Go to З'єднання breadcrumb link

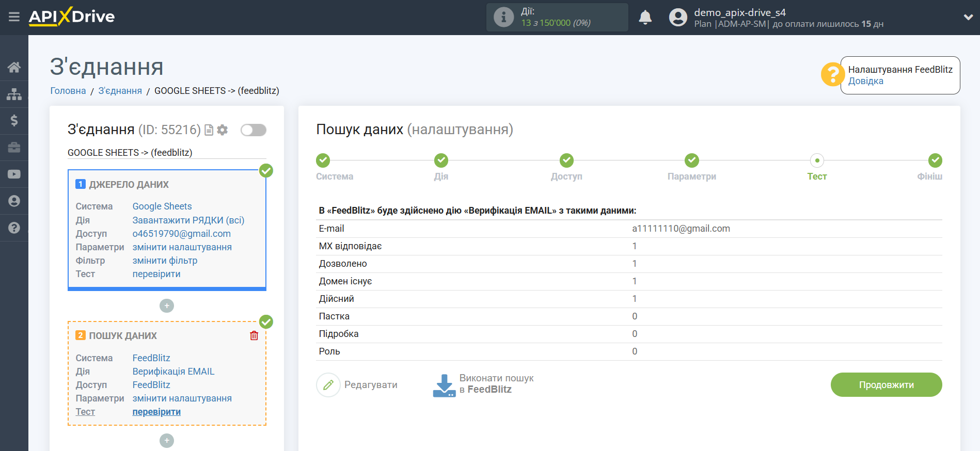tap(120, 91)
